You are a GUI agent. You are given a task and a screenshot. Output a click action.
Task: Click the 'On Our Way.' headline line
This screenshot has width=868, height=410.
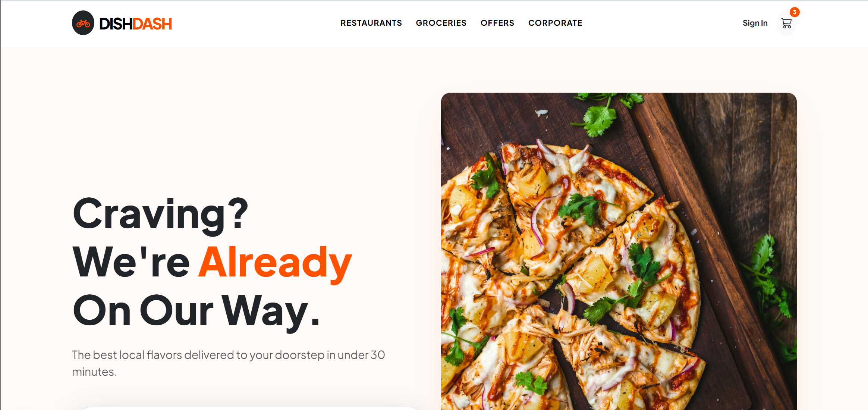click(x=196, y=310)
